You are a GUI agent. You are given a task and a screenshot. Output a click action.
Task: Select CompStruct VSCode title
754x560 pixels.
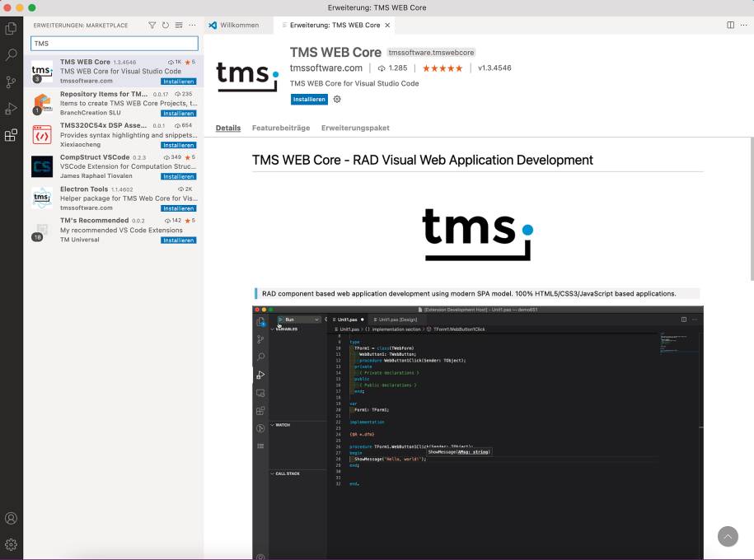point(95,157)
